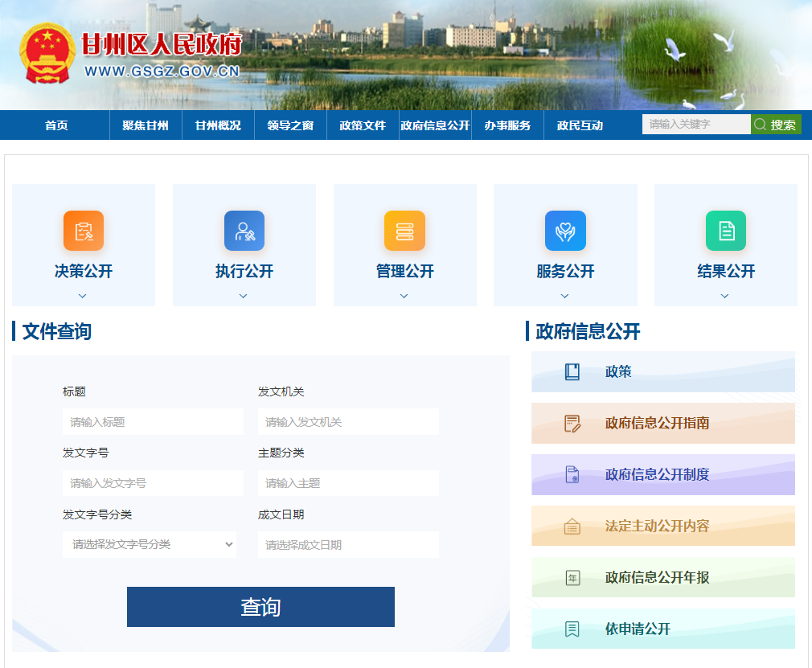Select 办事服务 in the navigation bar
Viewport: 812px width, 668px height.
[x=507, y=125]
